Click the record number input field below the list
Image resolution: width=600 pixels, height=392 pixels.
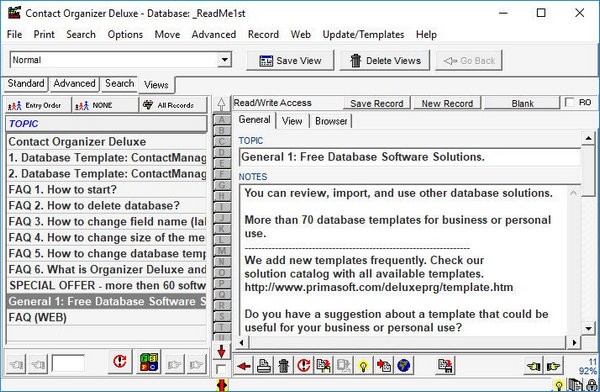pyautogui.click(x=68, y=363)
